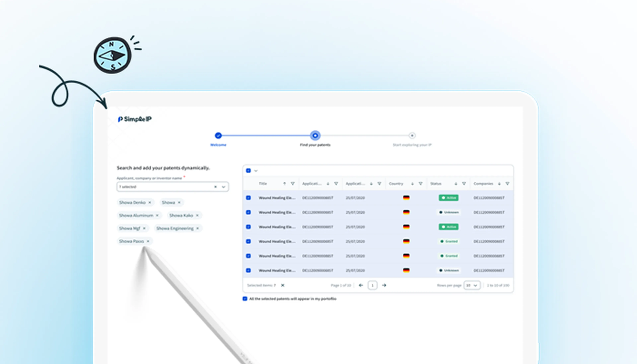Remove the Showa Aluminum chip
This screenshot has width=637, height=364.
pos(157,215)
